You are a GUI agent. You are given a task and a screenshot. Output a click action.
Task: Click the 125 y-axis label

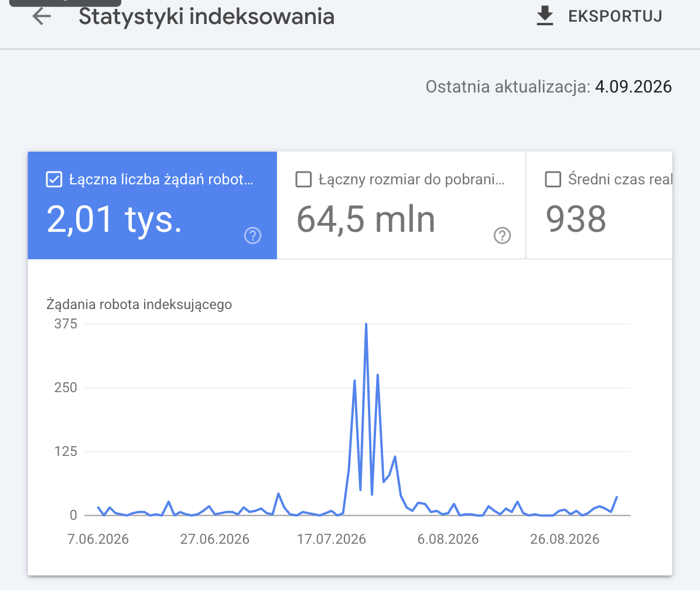pos(66,451)
